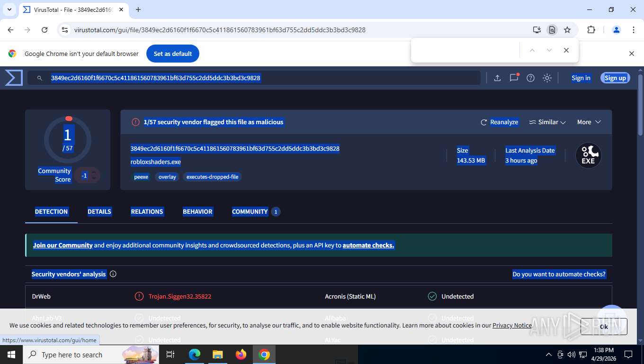Screen dimensions: 644x364
Task: Open the Chrome profile avatar
Action: point(616,30)
